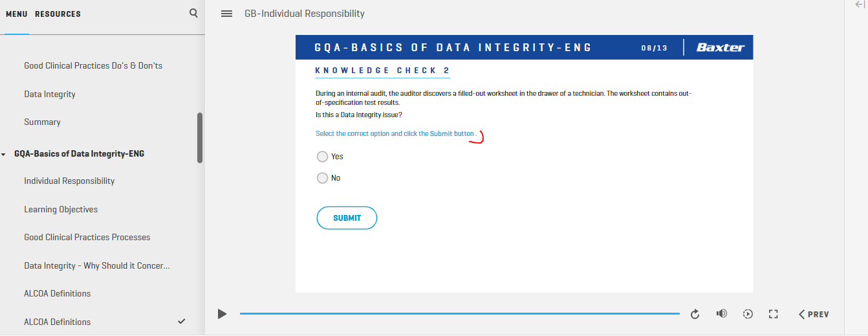This screenshot has width=868, height=336.
Task: Open playback speed settings icon
Action: [748, 314]
